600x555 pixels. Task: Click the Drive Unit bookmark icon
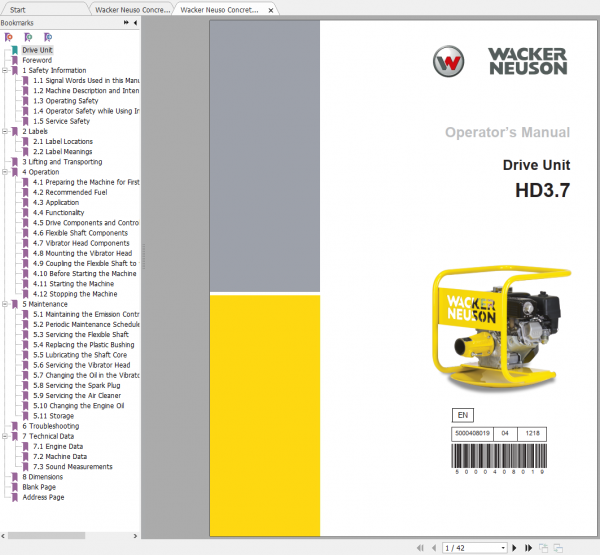(x=15, y=50)
